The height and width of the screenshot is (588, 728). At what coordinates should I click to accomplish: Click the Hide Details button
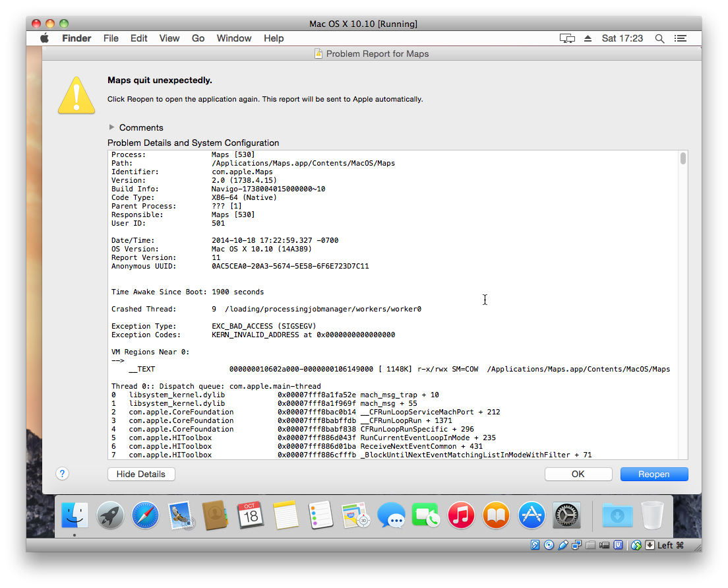(141, 474)
